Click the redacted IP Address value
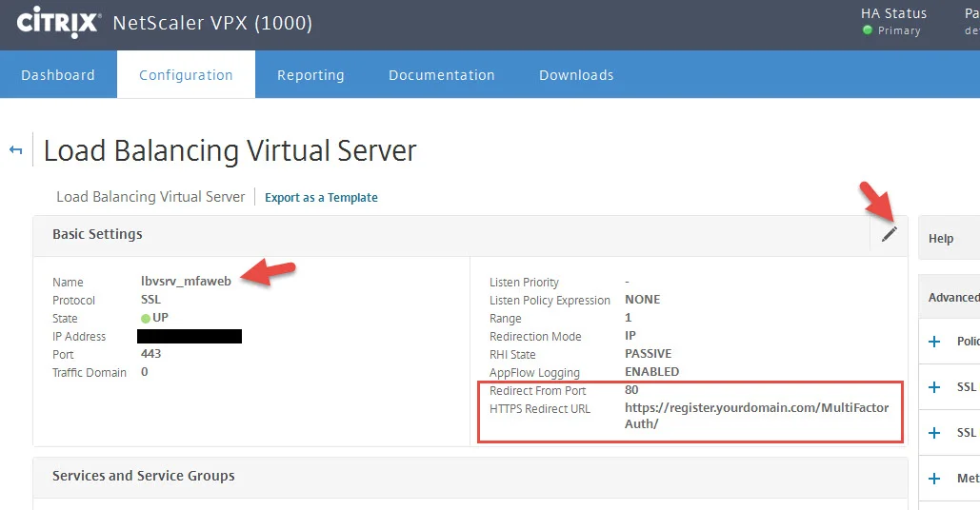The width and height of the screenshot is (980, 510). [x=190, y=337]
